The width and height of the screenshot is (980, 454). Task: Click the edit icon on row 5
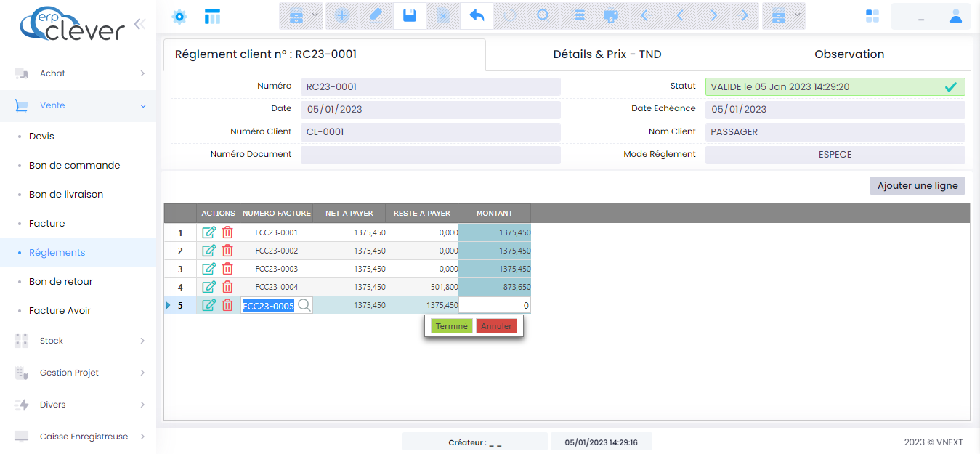point(208,305)
